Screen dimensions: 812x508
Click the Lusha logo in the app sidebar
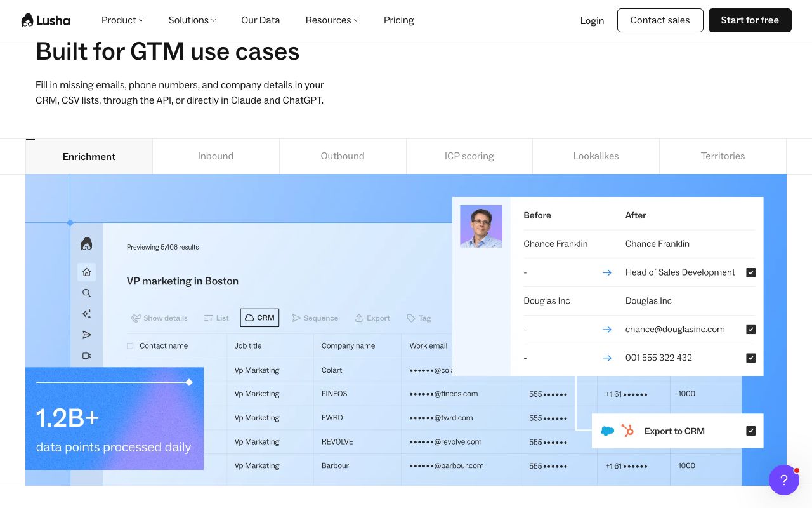(87, 244)
